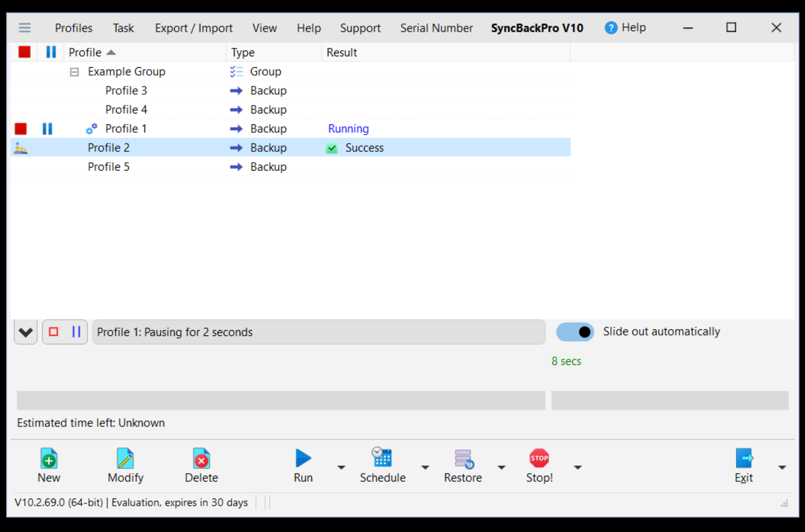Select the Profile 5 row
Screen dimensions: 805x532
[290, 167]
